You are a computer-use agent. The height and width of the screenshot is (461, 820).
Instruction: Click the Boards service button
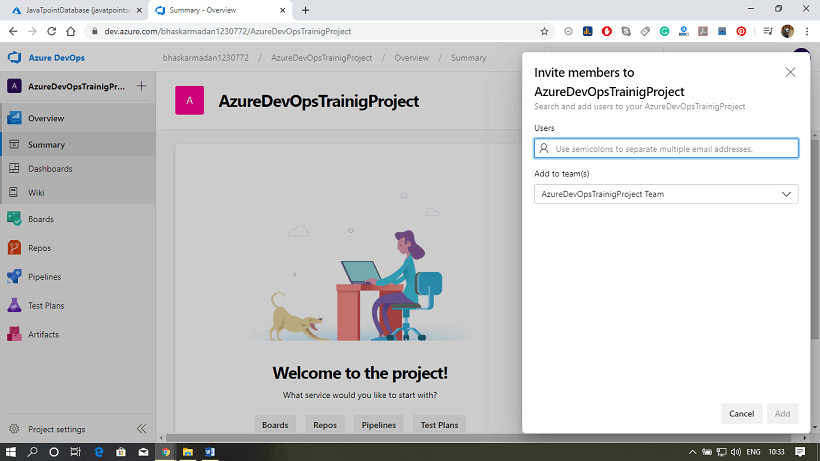pyautogui.click(x=275, y=424)
